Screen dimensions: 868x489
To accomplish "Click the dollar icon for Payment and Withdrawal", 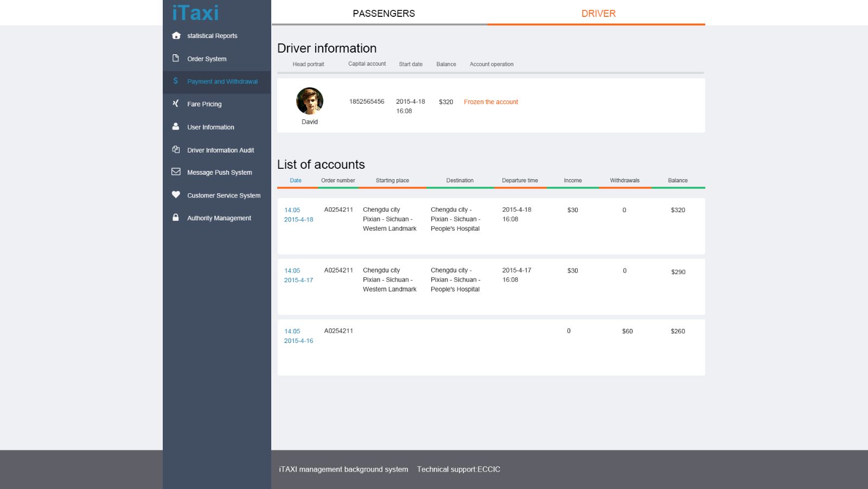I will (x=176, y=81).
